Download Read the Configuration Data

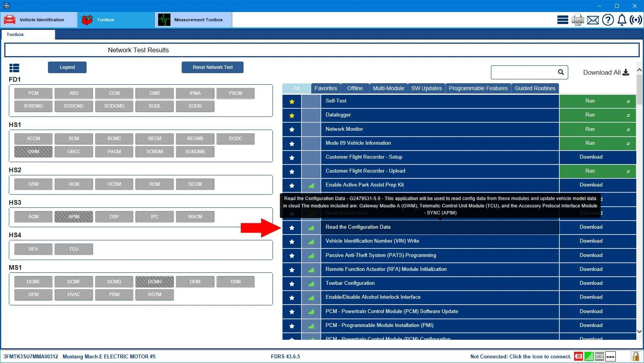click(x=598, y=227)
